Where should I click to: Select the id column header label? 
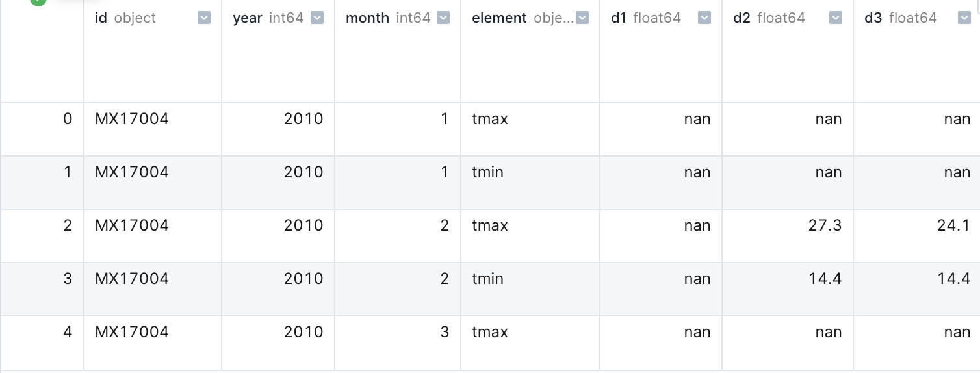101,18
